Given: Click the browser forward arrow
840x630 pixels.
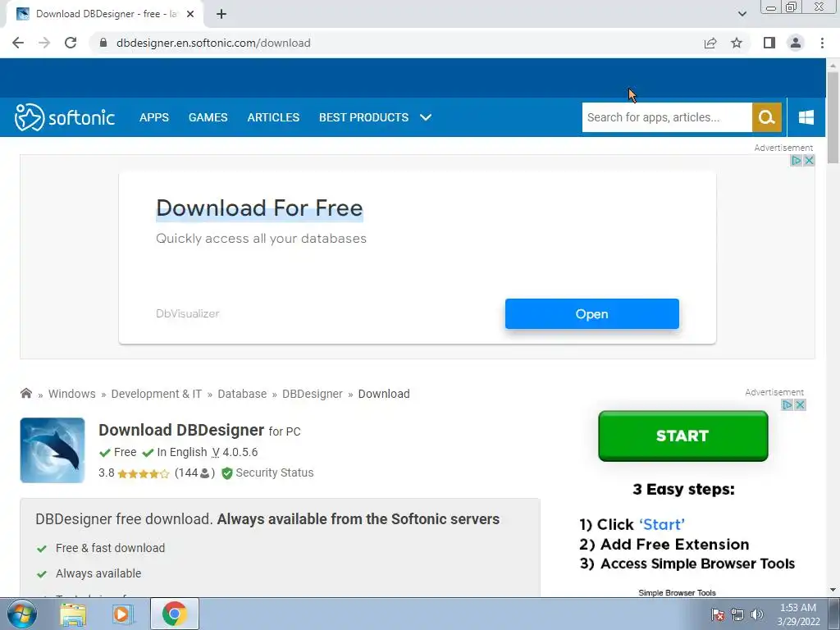Looking at the screenshot, I should pos(44,43).
